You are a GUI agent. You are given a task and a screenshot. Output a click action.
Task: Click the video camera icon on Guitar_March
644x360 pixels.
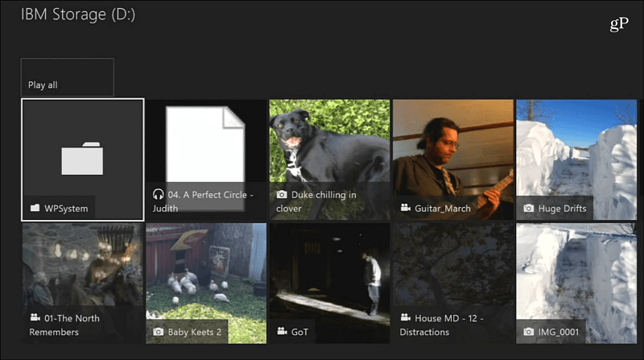pos(406,208)
